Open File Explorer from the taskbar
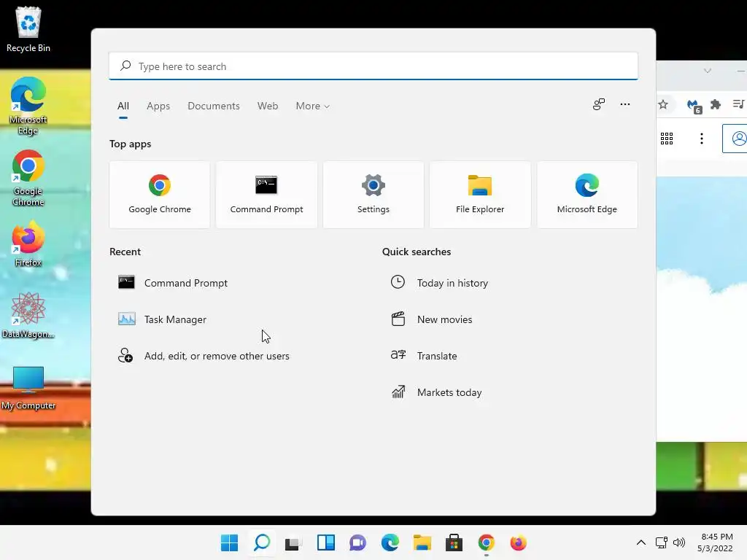 422,542
